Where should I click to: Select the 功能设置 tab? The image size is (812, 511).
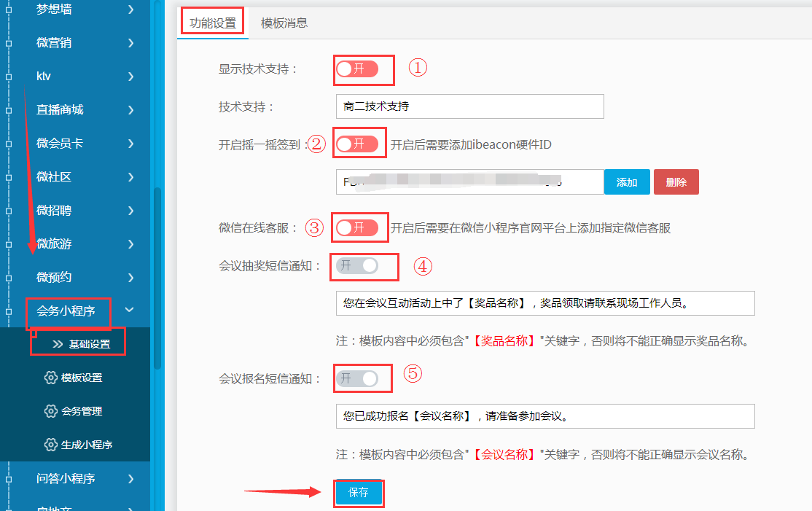[x=213, y=23]
